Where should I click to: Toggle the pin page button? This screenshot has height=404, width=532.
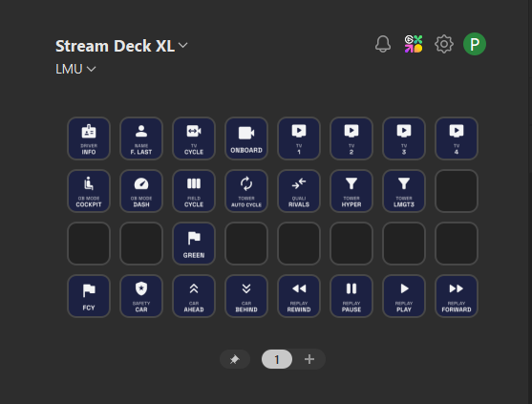click(235, 359)
